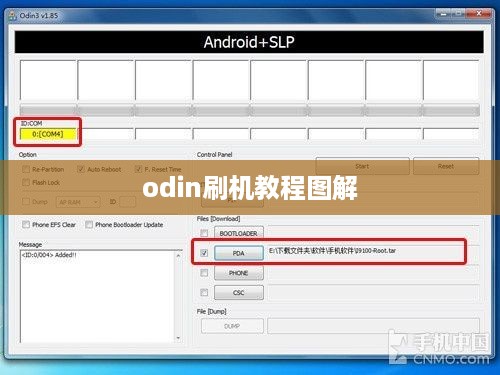Toggle the F. Reset Time checkbox
The image size is (500, 375).
click(x=138, y=169)
